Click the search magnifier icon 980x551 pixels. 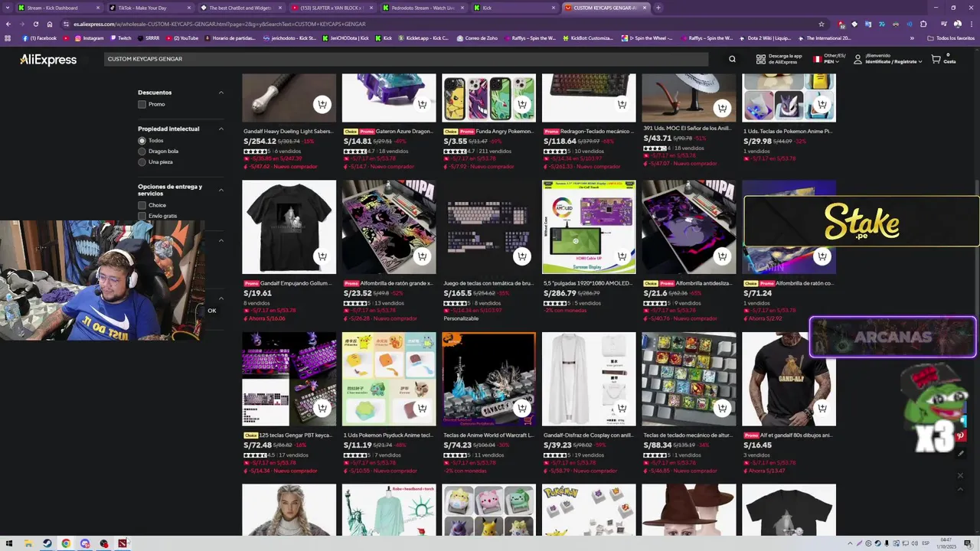point(732,59)
